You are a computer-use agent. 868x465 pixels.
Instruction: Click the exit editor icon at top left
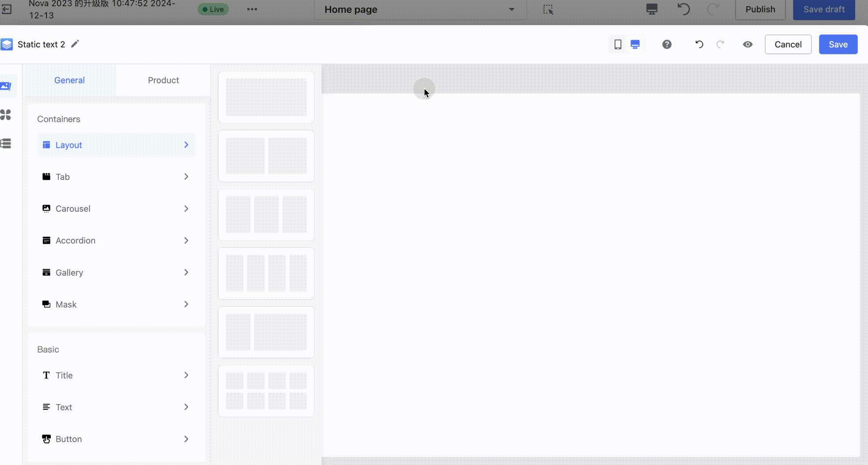point(7,9)
